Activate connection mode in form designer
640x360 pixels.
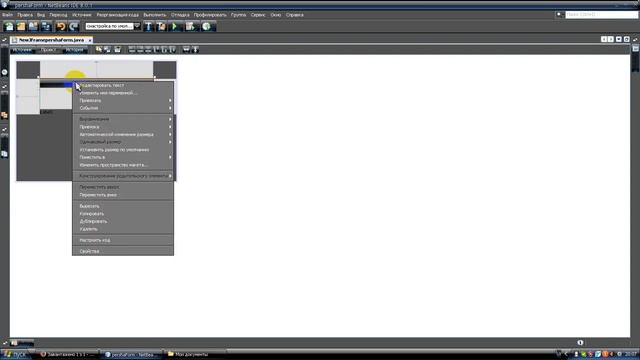tap(107, 49)
